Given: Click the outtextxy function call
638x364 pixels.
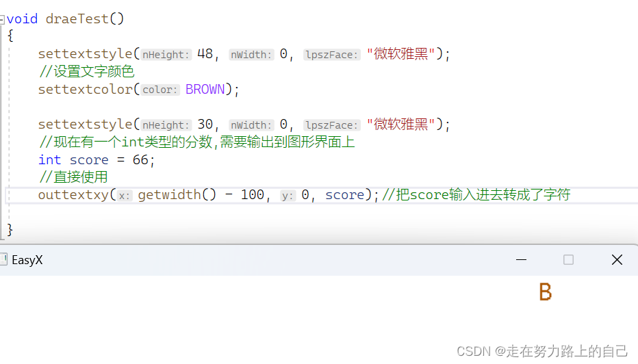Looking at the screenshot, I should click(x=73, y=195).
